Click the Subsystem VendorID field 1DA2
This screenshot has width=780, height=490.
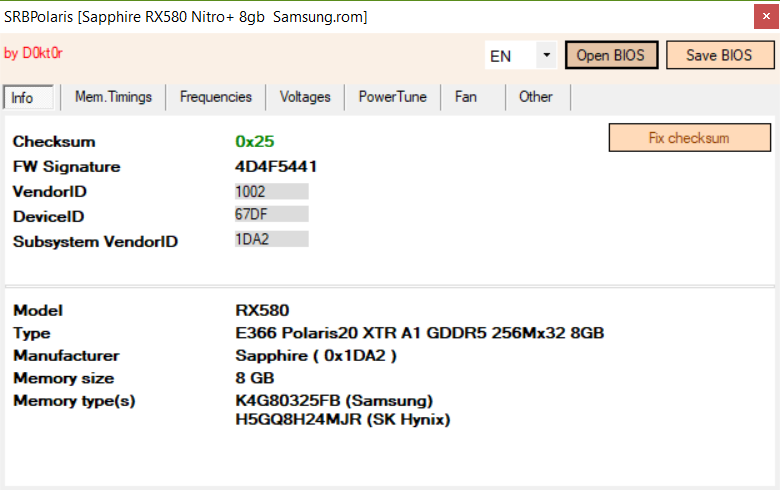pos(272,239)
